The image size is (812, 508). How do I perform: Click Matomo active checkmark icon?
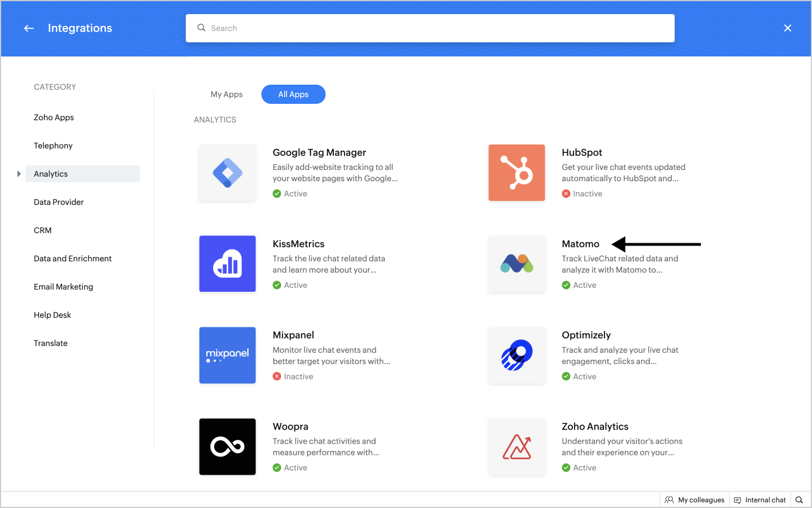coord(566,285)
